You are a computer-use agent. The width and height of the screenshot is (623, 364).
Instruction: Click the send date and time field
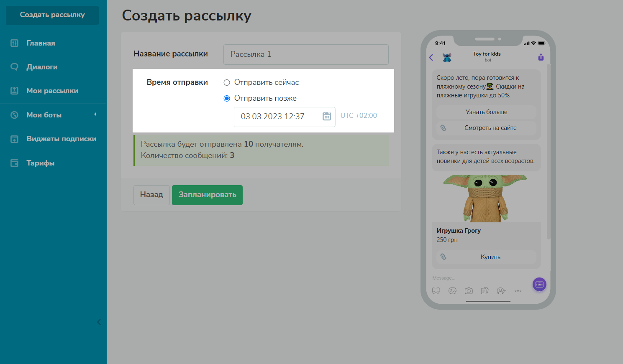[285, 117]
